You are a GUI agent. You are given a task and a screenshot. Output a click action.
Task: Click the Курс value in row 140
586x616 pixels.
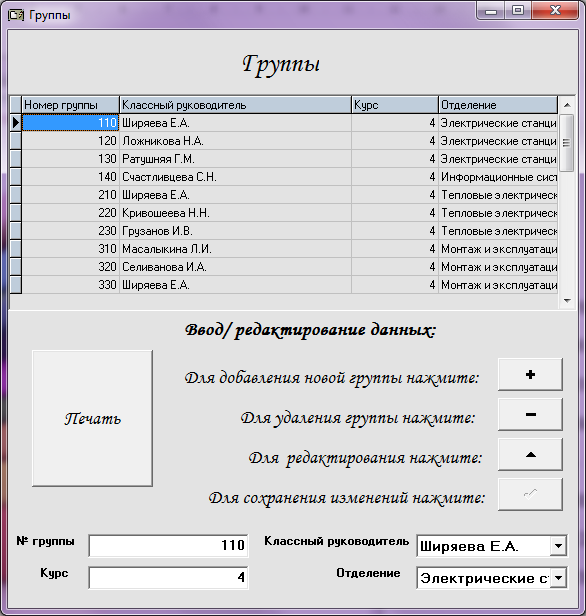click(x=395, y=177)
